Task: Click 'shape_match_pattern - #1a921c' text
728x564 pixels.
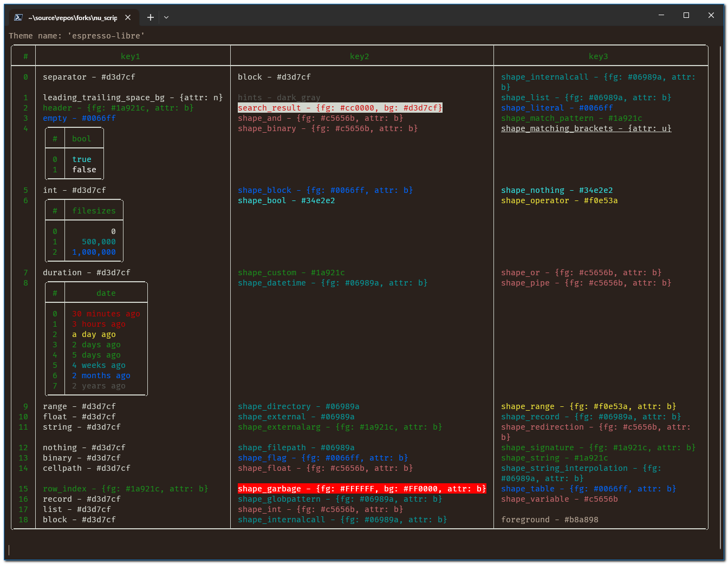Action: [571, 118]
